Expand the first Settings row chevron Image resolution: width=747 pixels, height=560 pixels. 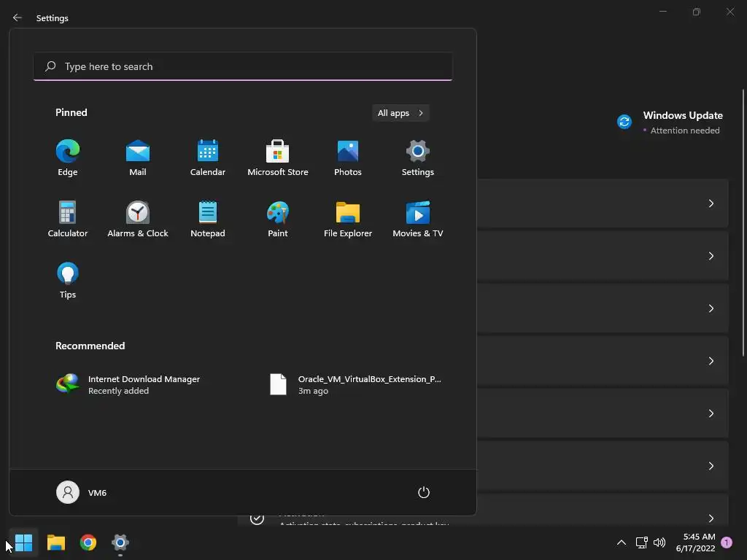[x=711, y=203]
